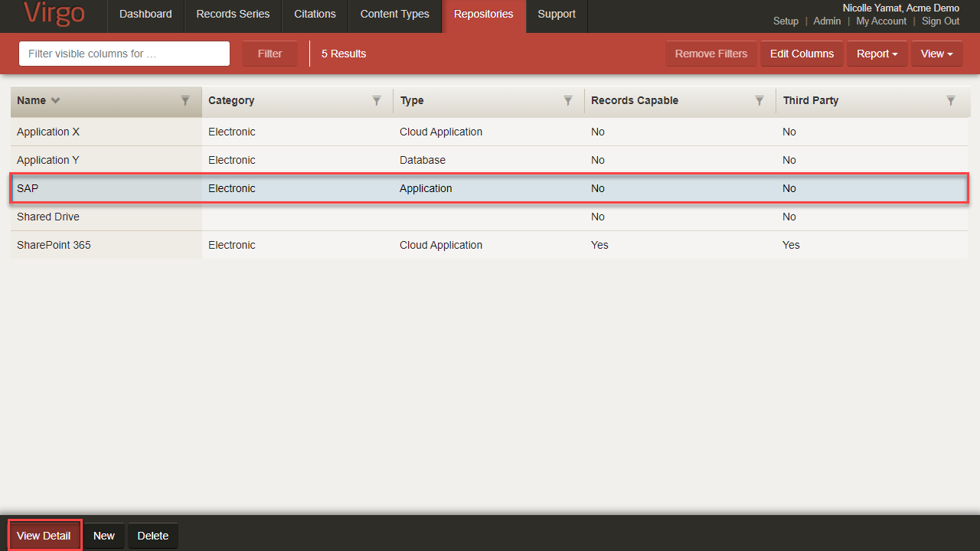This screenshot has height=551, width=980.
Task: Click the Sign Out link
Action: point(940,21)
